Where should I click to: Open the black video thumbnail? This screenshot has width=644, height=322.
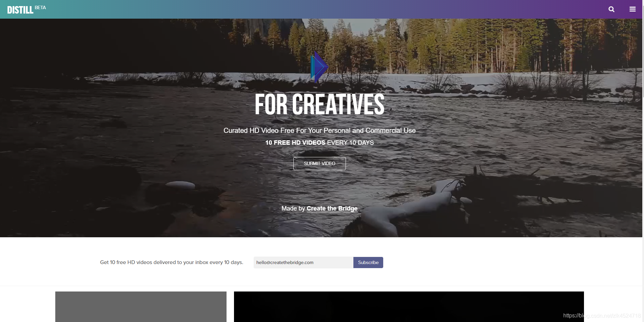409,307
